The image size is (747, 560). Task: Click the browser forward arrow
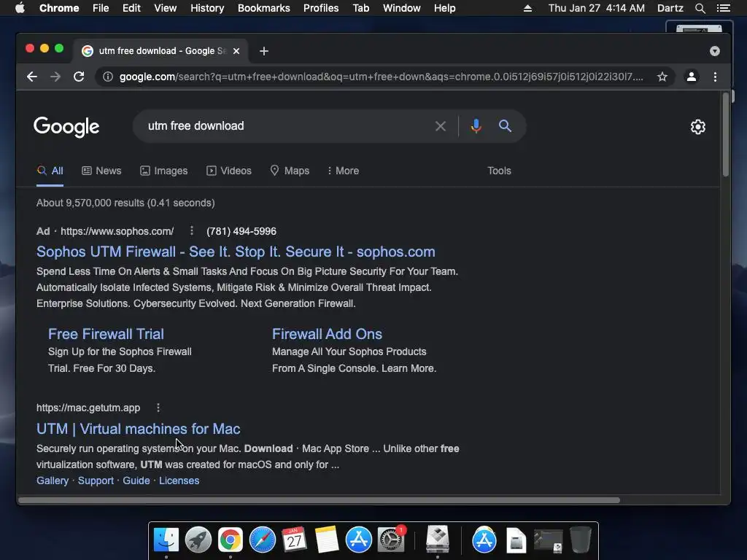[x=55, y=77]
